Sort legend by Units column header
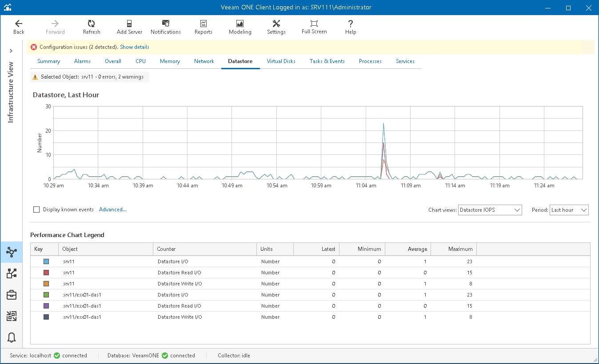This screenshot has width=599, height=364. (x=275, y=249)
